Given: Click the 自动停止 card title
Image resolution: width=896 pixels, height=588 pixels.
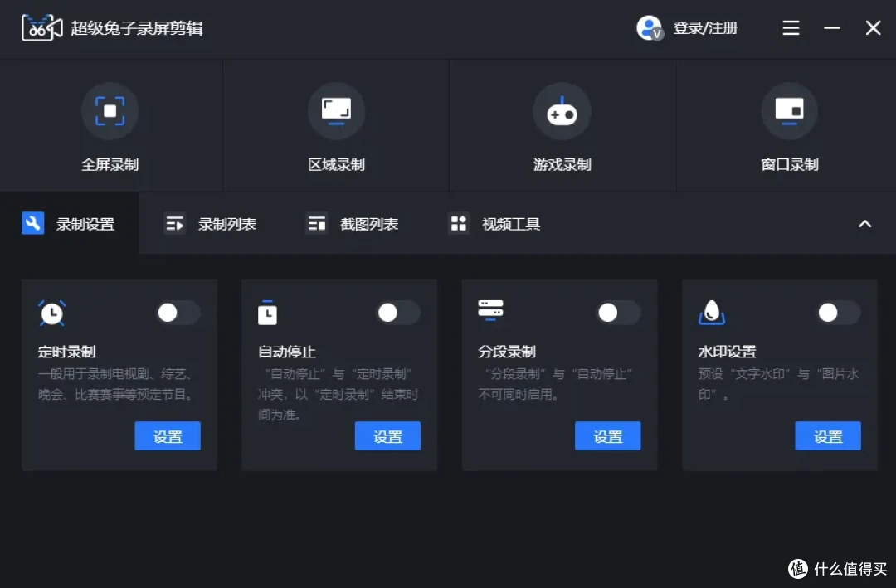Looking at the screenshot, I should tap(287, 352).
